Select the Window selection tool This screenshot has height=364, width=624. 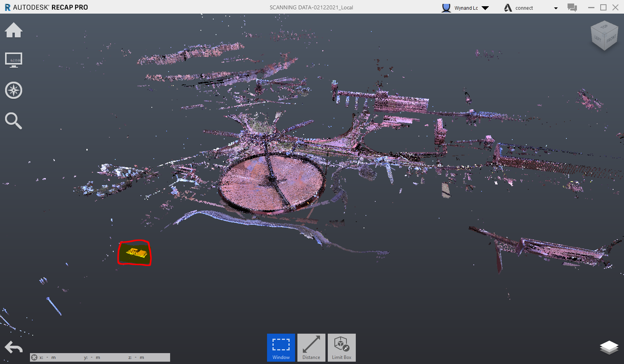pos(281,348)
